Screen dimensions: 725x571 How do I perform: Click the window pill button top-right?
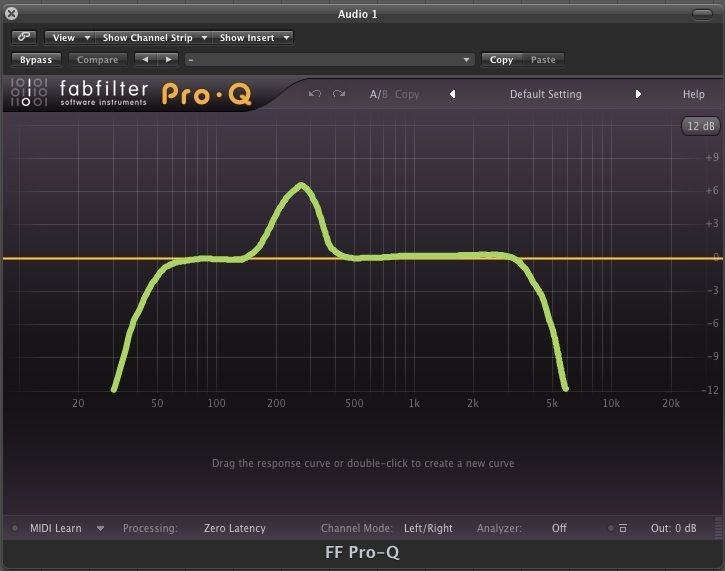coord(702,14)
